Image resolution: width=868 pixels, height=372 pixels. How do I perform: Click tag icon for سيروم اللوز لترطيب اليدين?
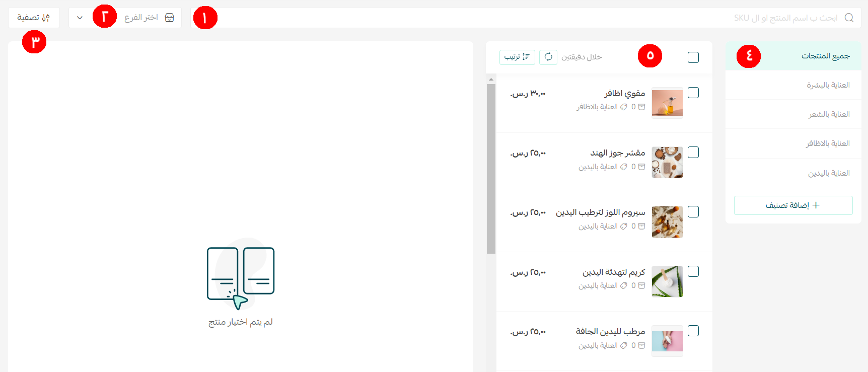click(x=624, y=226)
